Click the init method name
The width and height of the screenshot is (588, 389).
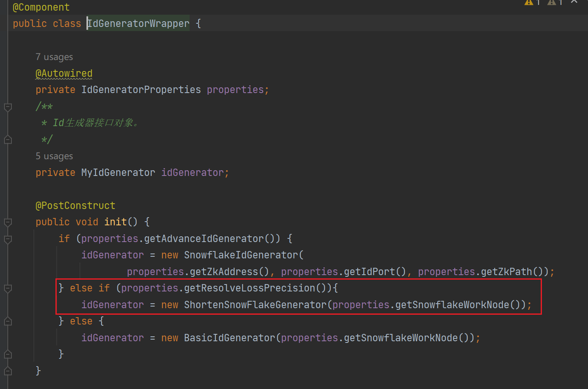click(x=115, y=222)
